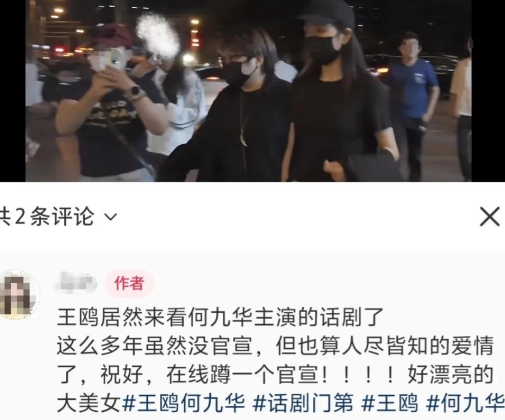This screenshot has height=420, width=505.
Task: Tap the 作者 author badge
Action: (129, 283)
